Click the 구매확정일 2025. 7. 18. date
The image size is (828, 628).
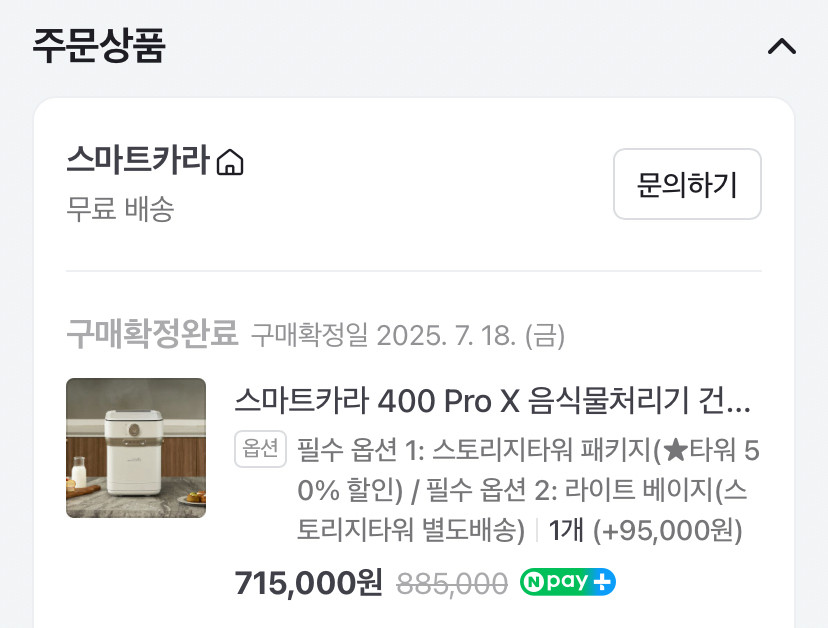pos(408,335)
